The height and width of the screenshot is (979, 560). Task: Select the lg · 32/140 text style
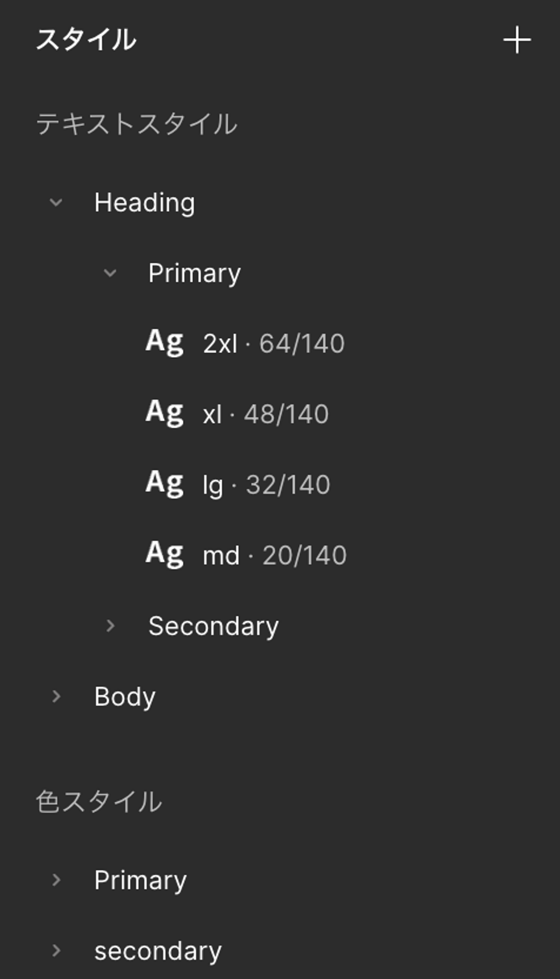pyautogui.click(x=267, y=485)
